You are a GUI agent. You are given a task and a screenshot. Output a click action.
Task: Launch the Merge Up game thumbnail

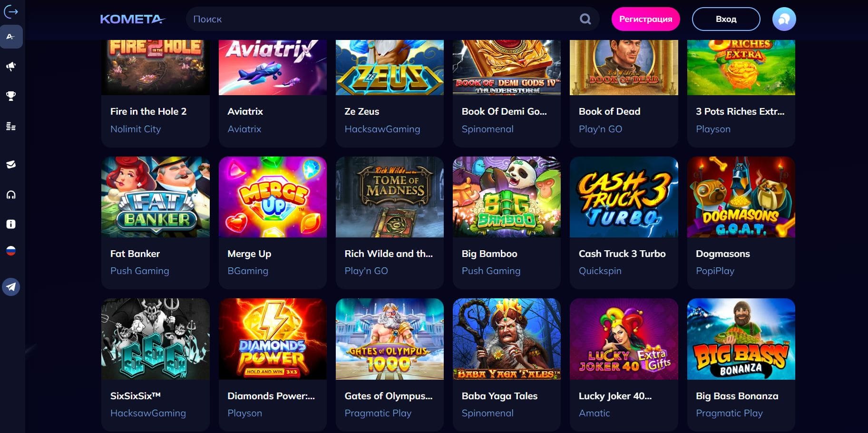tap(273, 197)
